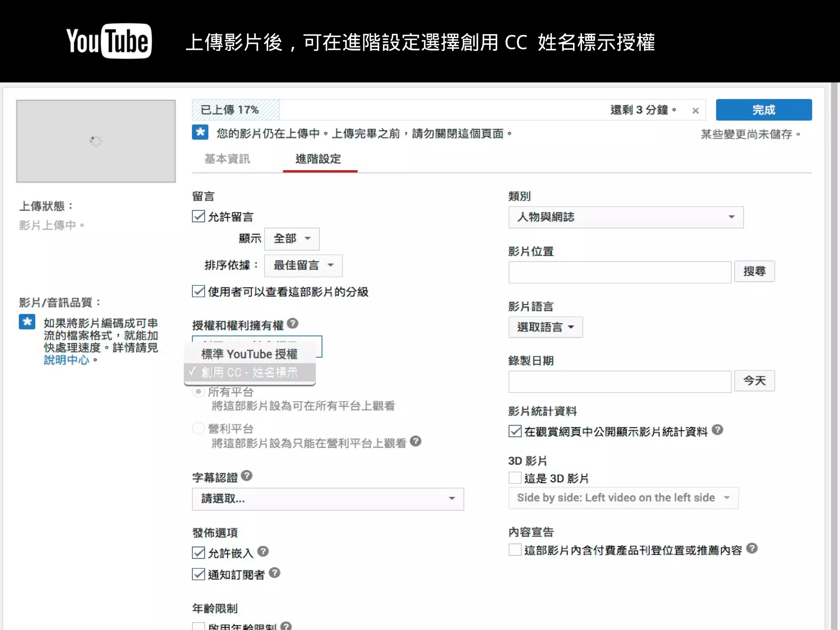
Task: Open help icon next to 字幕認證
Action: click(247, 476)
